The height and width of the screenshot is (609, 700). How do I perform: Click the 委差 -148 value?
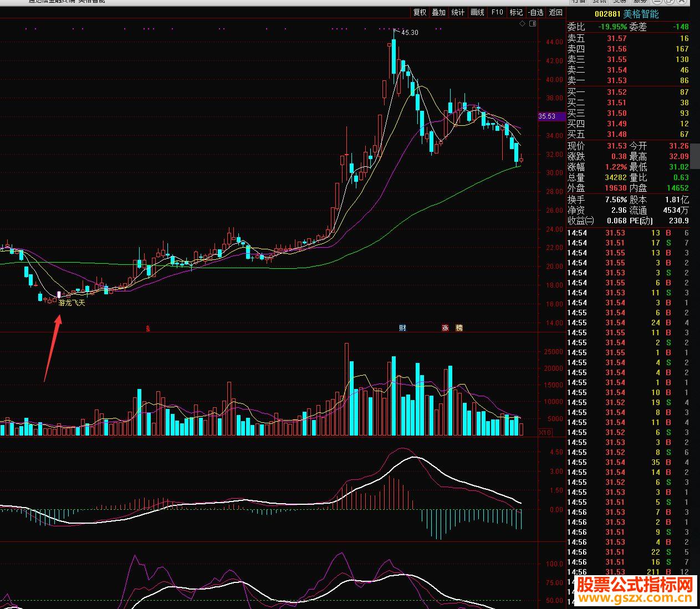pos(681,27)
